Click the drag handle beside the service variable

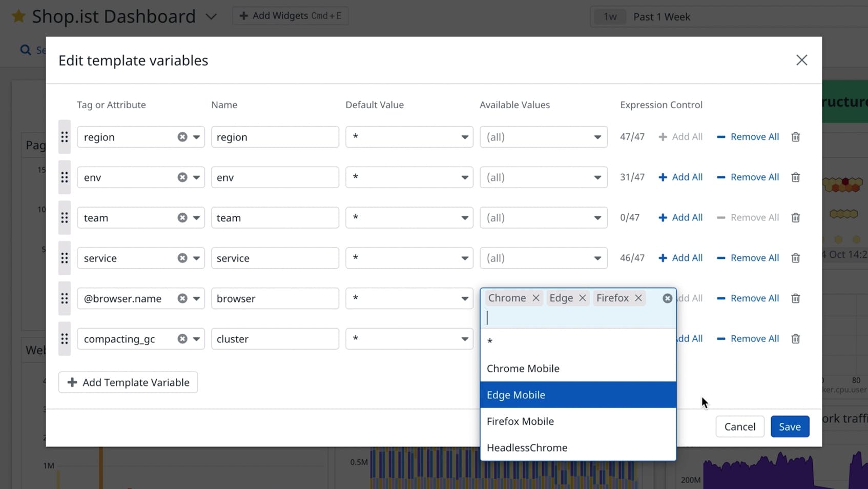(64, 258)
